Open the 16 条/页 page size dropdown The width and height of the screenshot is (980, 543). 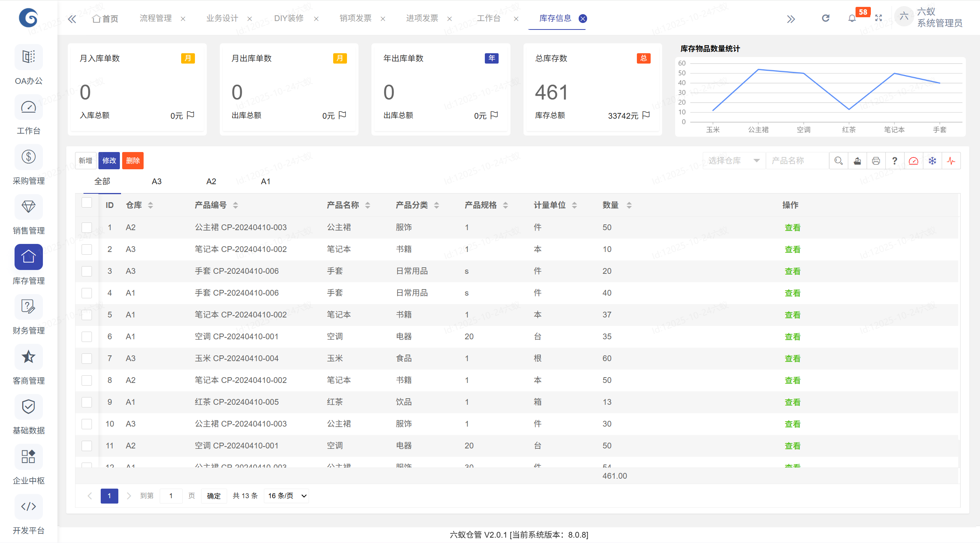pos(287,496)
